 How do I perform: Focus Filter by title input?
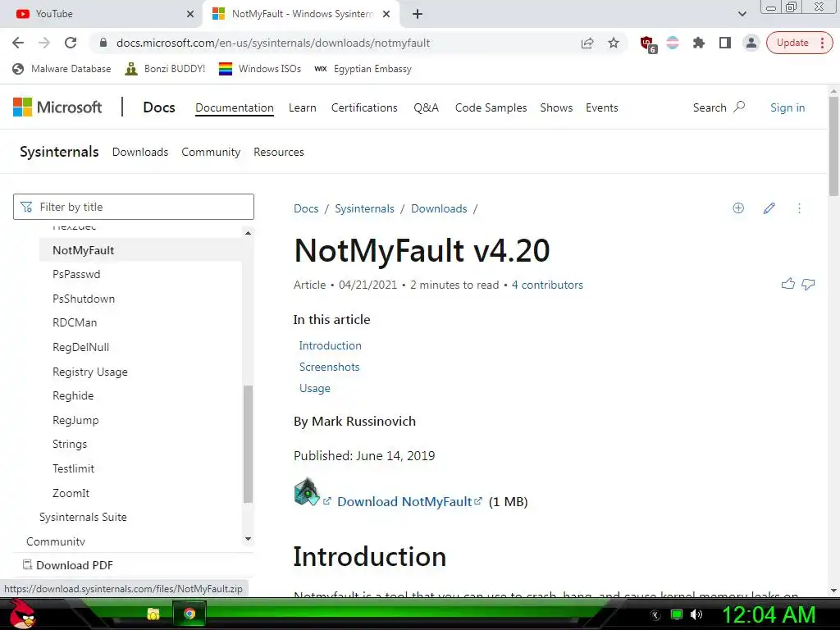pos(134,207)
